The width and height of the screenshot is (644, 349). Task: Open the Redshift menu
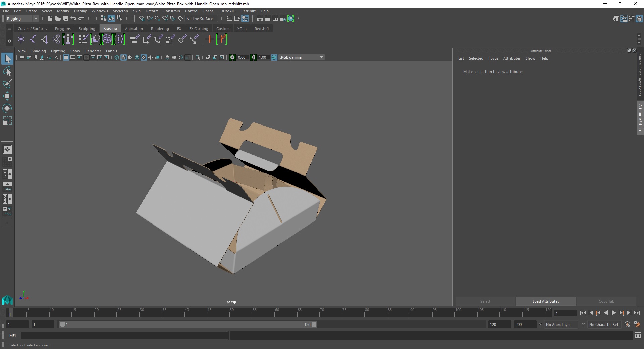(248, 11)
